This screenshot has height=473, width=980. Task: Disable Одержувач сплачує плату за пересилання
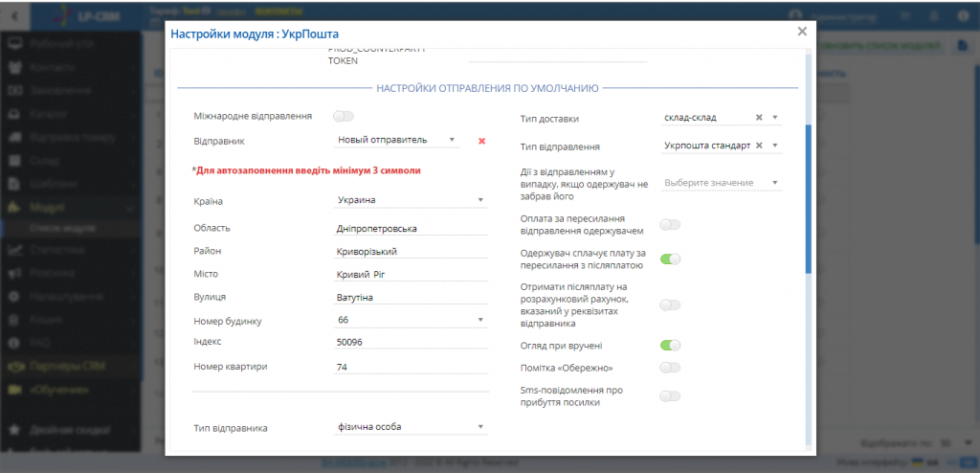670,259
